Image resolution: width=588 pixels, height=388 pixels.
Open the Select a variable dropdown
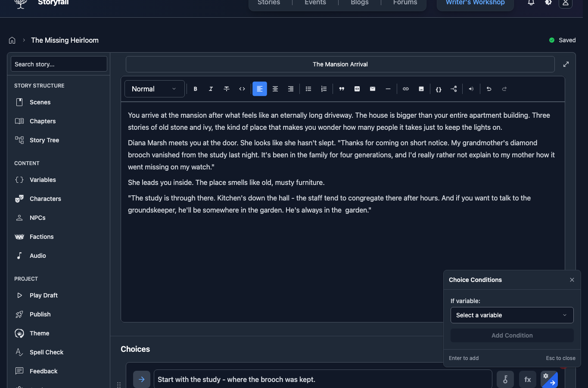512,315
